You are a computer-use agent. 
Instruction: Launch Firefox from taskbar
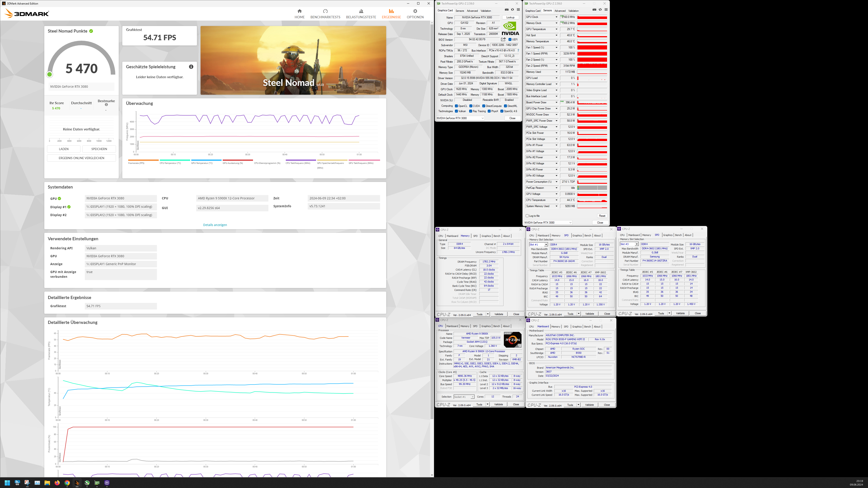(x=57, y=483)
